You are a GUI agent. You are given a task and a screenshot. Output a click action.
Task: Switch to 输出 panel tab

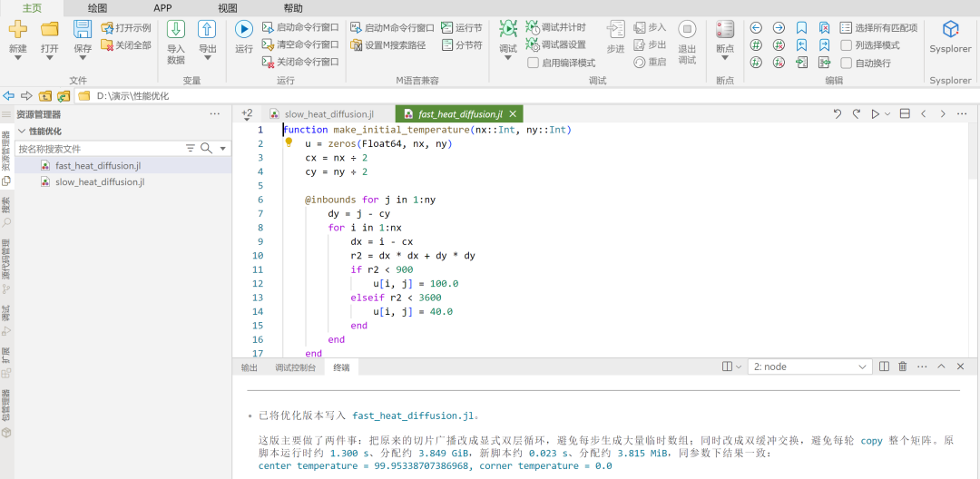coord(250,367)
